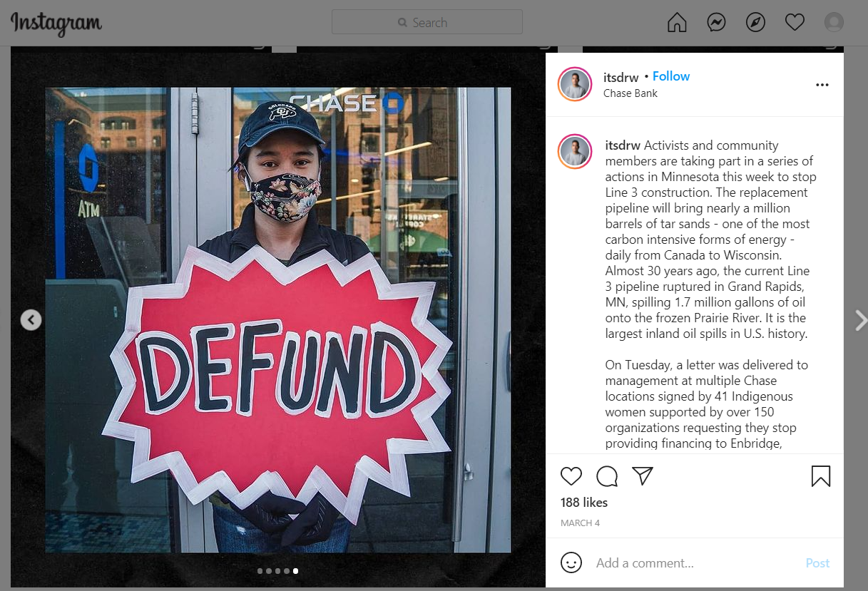
Task: Open the profile avatar menu in header
Action: pyautogui.click(x=834, y=23)
